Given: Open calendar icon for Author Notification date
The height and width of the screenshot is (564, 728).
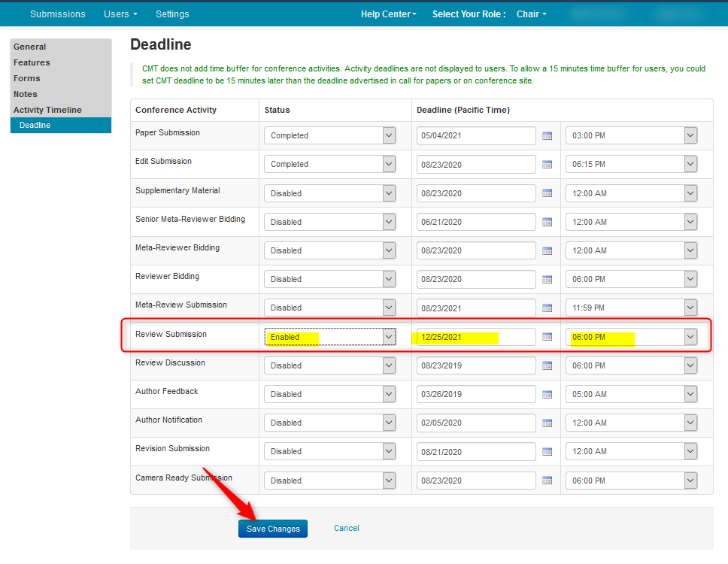Looking at the screenshot, I should (548, 423).
